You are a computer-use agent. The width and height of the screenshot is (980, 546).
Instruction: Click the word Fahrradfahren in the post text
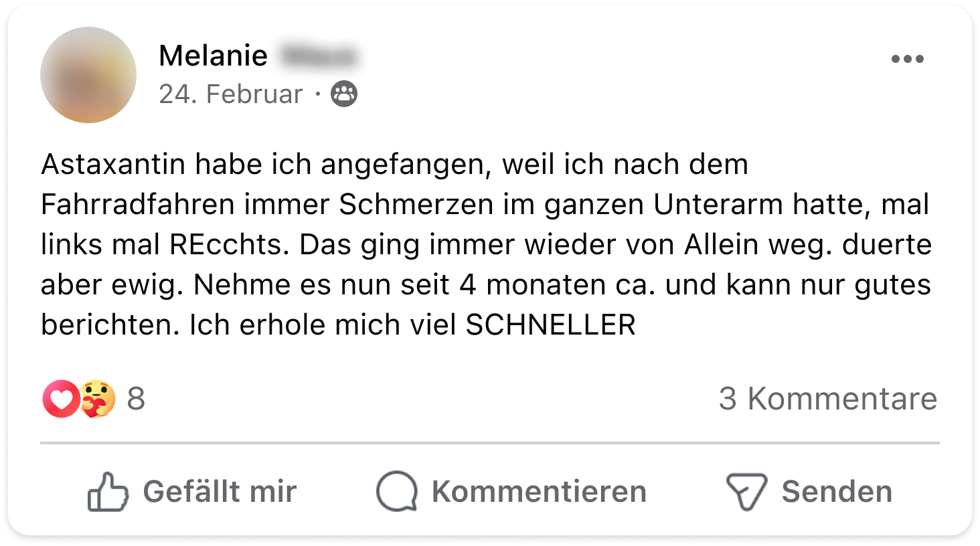click(x=137, y=205)
